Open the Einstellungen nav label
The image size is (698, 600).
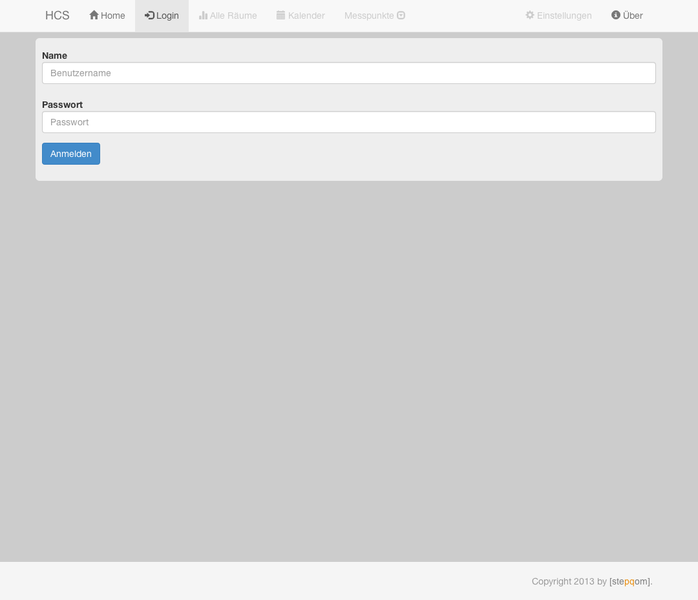[564, 16]
